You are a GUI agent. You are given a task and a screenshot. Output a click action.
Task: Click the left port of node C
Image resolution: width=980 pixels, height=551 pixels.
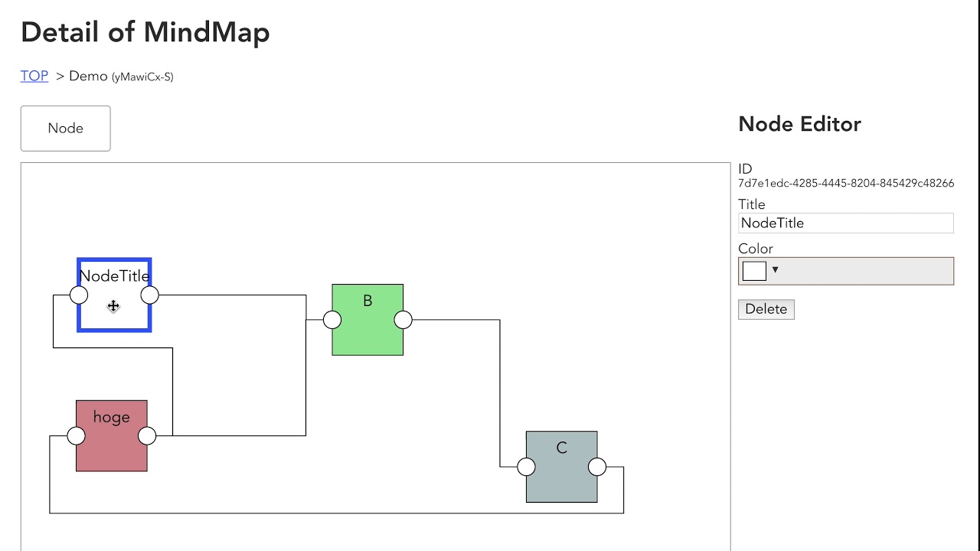[526, 467]
